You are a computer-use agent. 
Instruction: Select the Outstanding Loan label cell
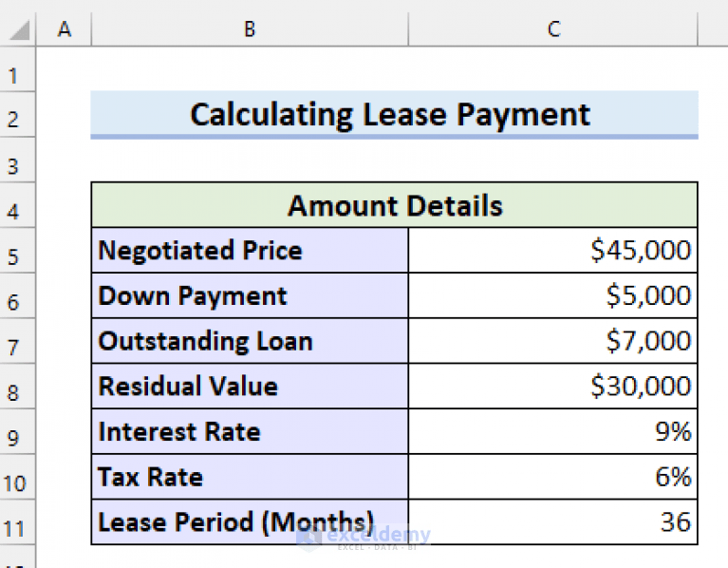click(x=250, y=340)
